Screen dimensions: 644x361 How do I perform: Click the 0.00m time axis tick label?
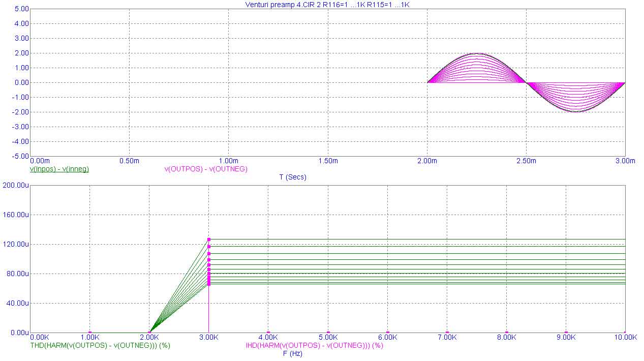40,161
